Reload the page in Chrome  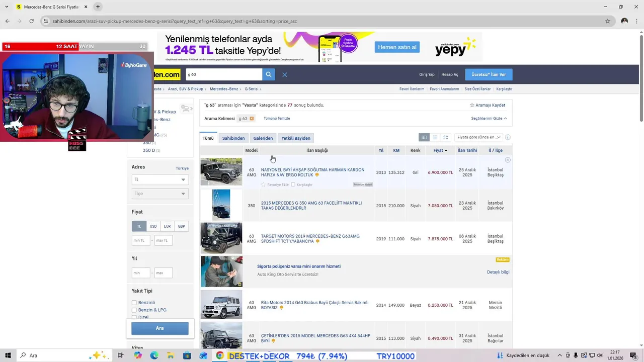(x=31, y=21)
